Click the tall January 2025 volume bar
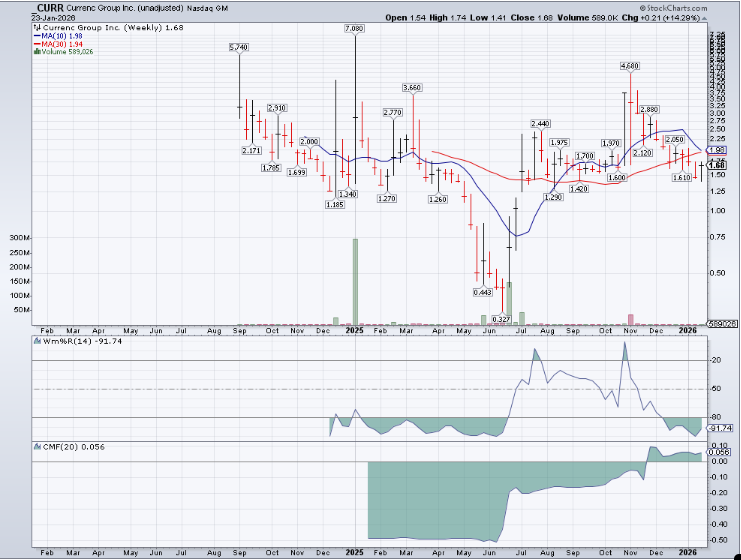 coord(355,282)
